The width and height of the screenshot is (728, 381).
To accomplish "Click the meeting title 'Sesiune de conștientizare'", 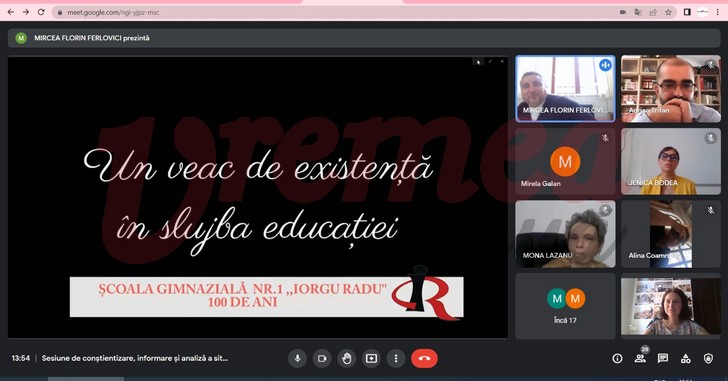I will [135, 358].
